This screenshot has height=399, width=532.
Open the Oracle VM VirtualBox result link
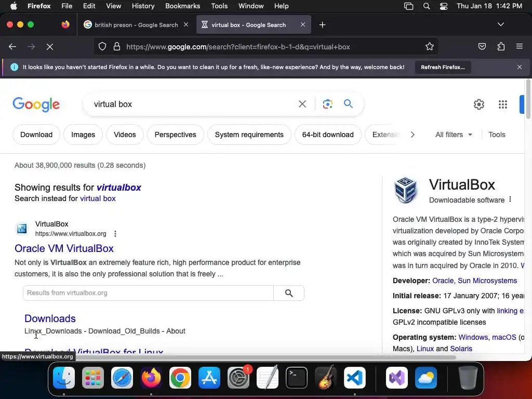(64, 248)
